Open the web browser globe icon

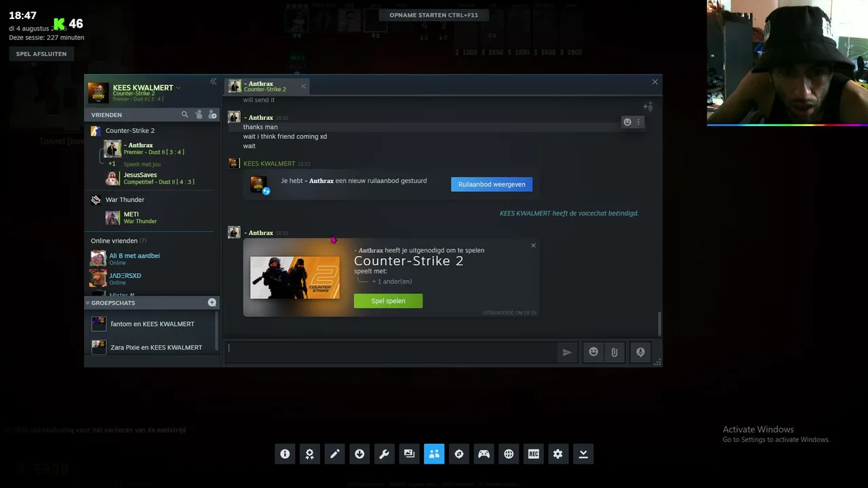tap(509, 454)
